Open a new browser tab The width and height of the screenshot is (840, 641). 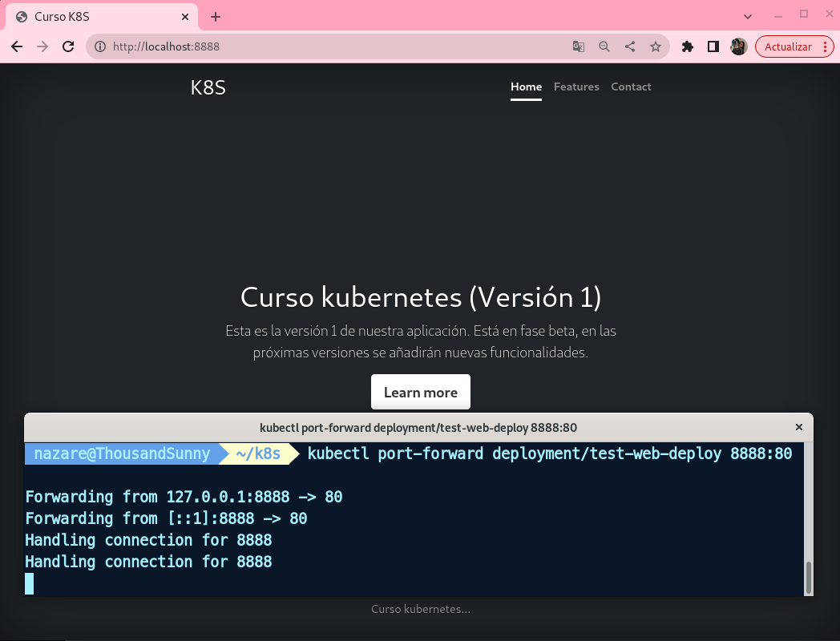[215, 17]
